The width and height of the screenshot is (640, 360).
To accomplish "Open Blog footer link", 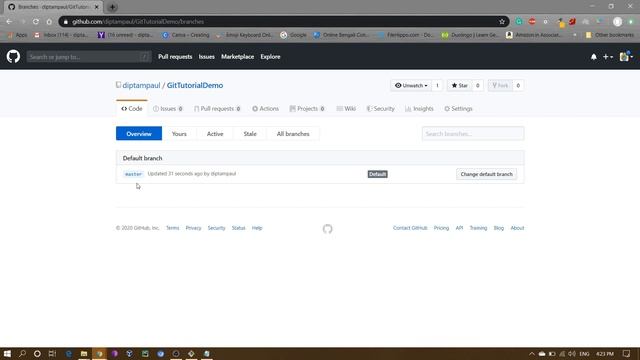I will coord(499,228).
